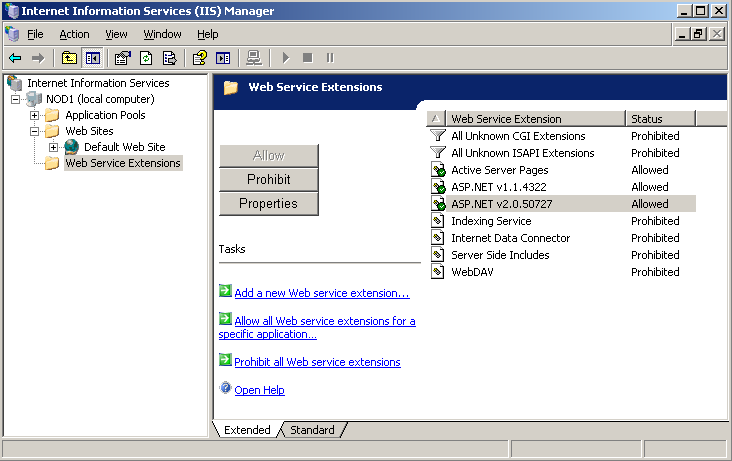Click the Prohibited status of WebDAV
Image resolution: width=732 pixels, height=461 pixels.
click(x=655, y=272)
